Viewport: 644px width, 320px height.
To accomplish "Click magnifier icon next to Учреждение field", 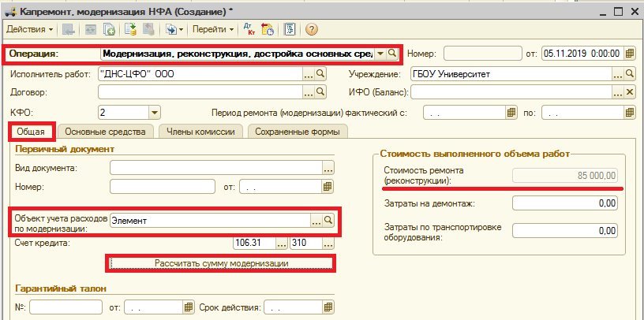I will (x=630, y=73).
